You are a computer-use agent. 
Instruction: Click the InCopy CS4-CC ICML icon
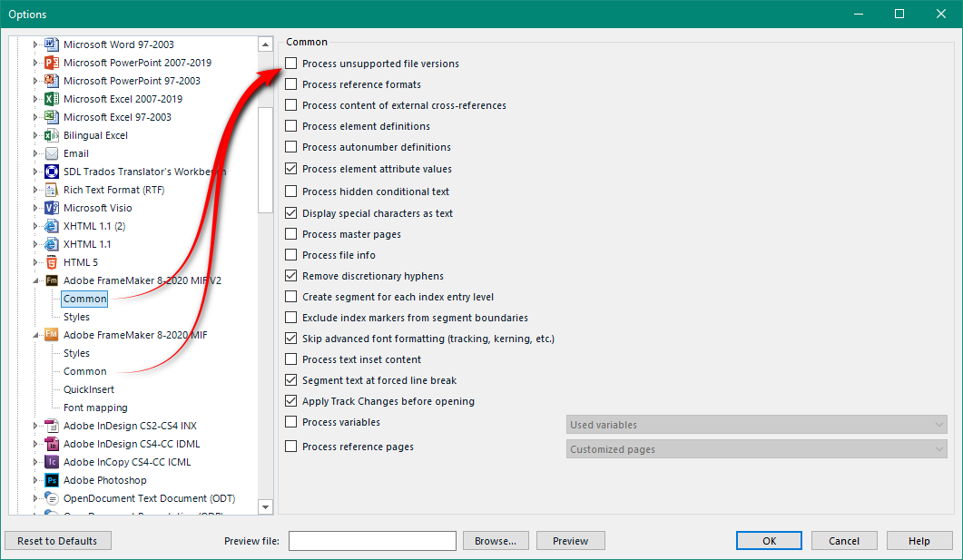(x=53, y=462)
